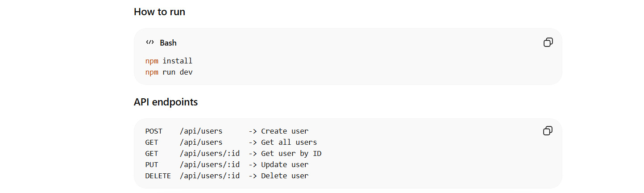The image size is (644, 193).
Task: Click the 'Update user' description
Action: (285, 165)
